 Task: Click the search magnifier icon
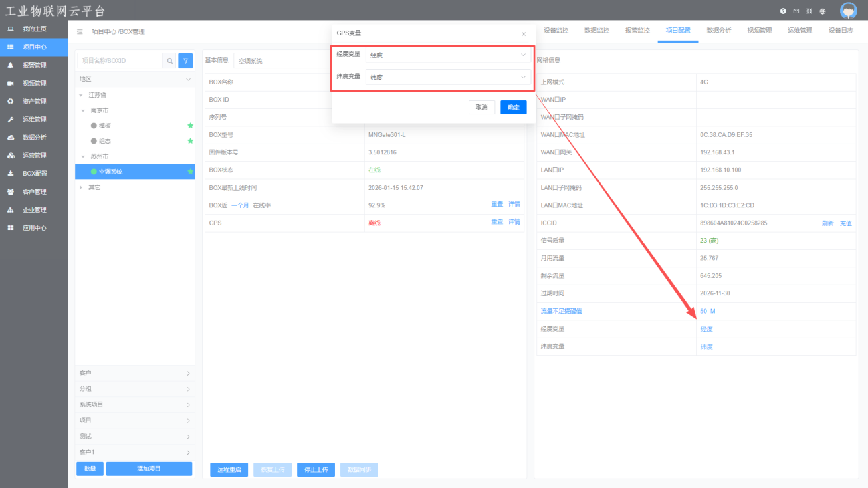[x=170, y=61]
